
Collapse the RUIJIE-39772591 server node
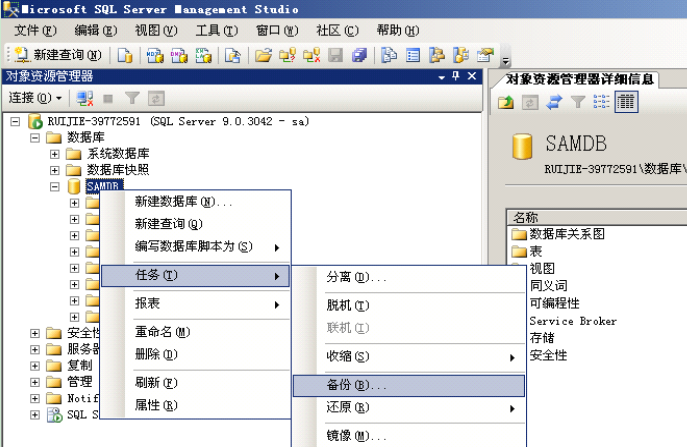click(15, 121)
